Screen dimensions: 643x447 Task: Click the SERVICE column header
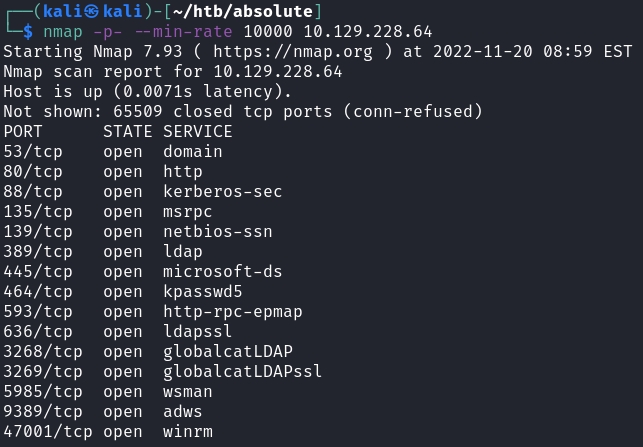click(197, 131)
